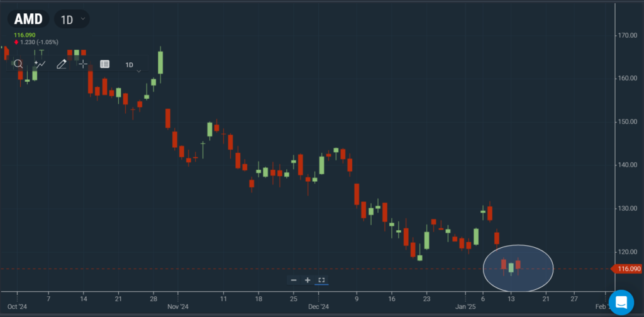Expand the 1D timeframe dropdown beside AMD
644x317 pixels.
tap(72, 19)
